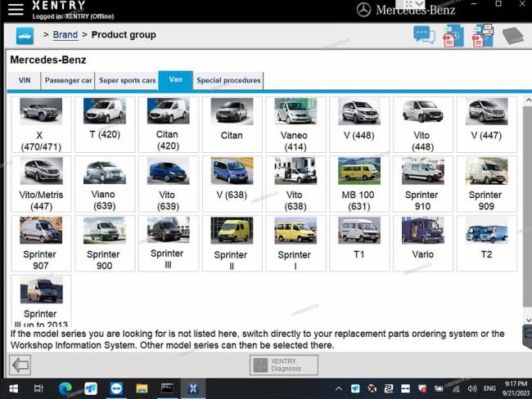The width and height of the screenshot is (532, 399).
Task: Choose the Vaneo (414) model tile
Action: pyautogui.click(x=295, y=124)
